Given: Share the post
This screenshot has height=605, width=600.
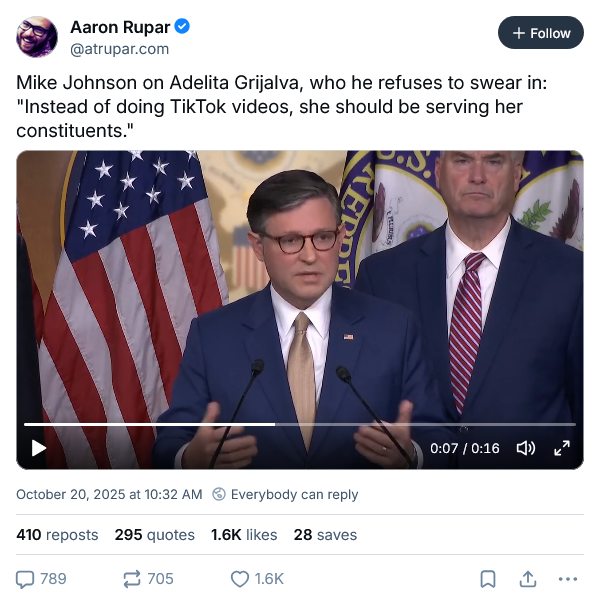Looking at the screenshot, I should (528, 578).
